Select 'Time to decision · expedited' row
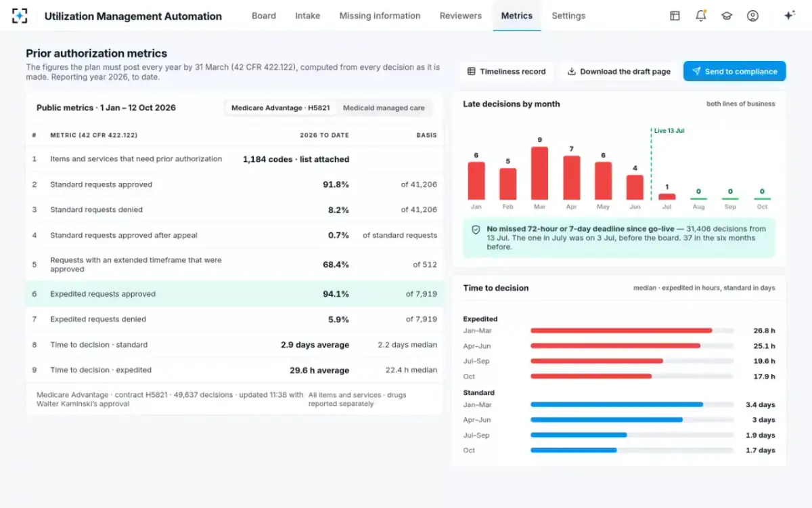812x508 pixels. [234, 370]
